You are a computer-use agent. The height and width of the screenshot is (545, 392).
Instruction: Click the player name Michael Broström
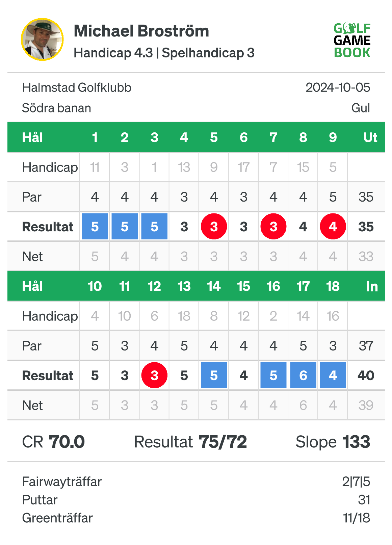point(141,31)
